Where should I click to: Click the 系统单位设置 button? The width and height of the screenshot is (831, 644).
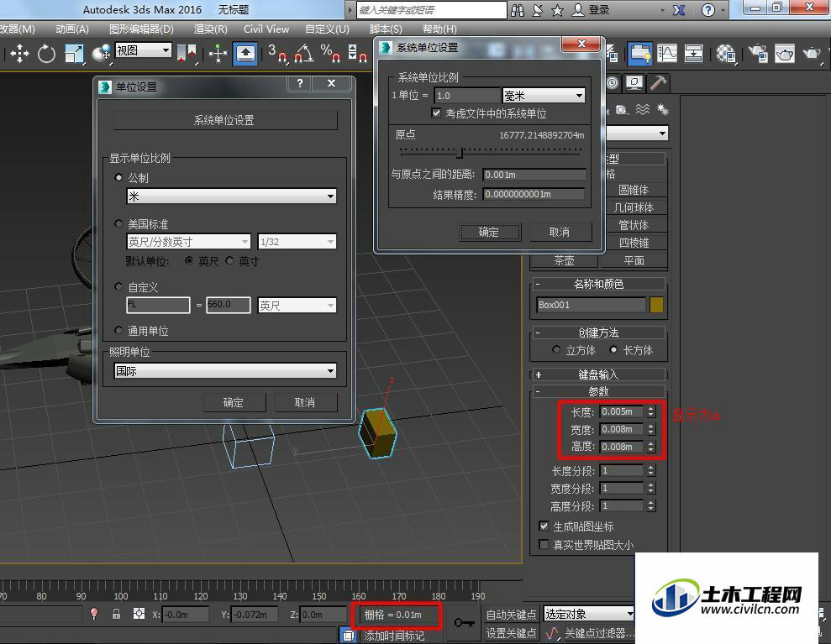pyautogui.click(x=225, y=120)
